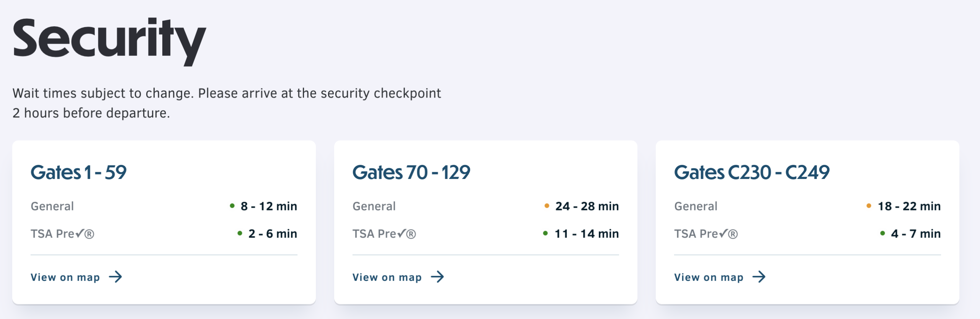Click green status dot next to 8 - 12 min

[x=232, y=206]
